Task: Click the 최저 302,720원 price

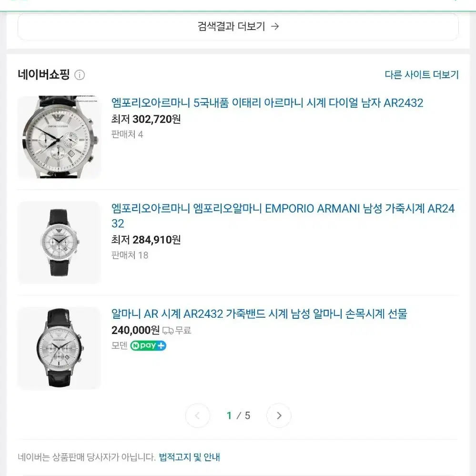Action: point(146,119)
